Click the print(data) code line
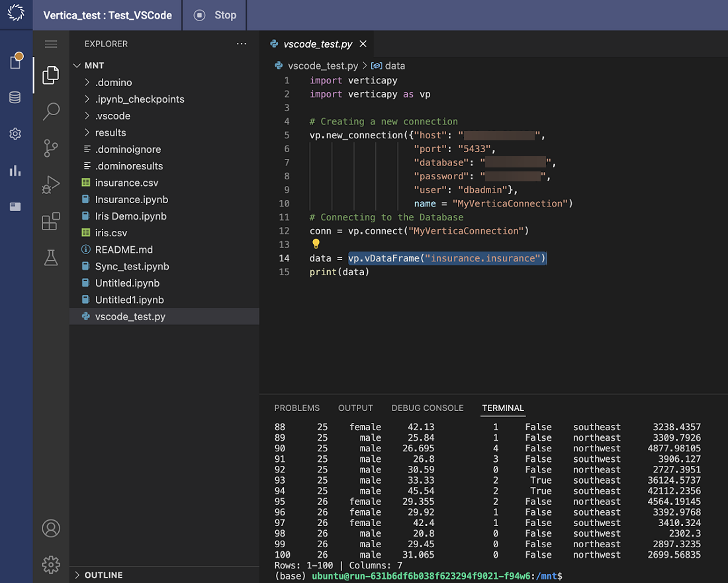Image resolution: width=728 pixels, height=583 pixels. pos(340,272)
